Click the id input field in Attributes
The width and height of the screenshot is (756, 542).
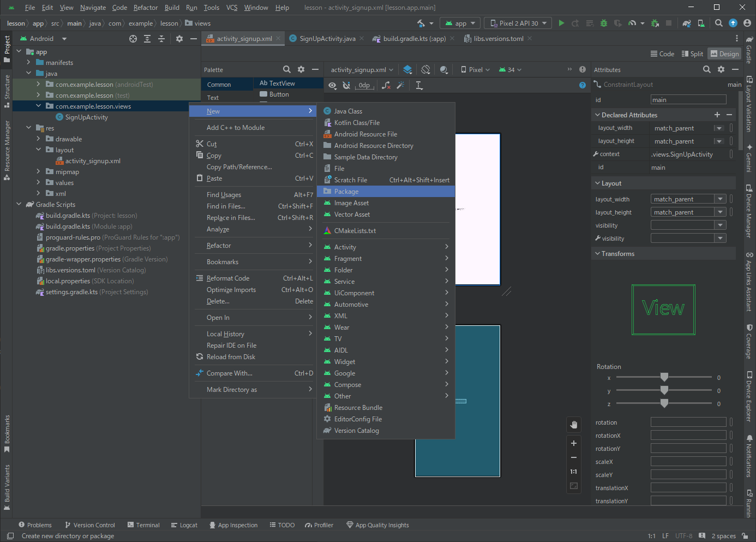tap(688, 100)
